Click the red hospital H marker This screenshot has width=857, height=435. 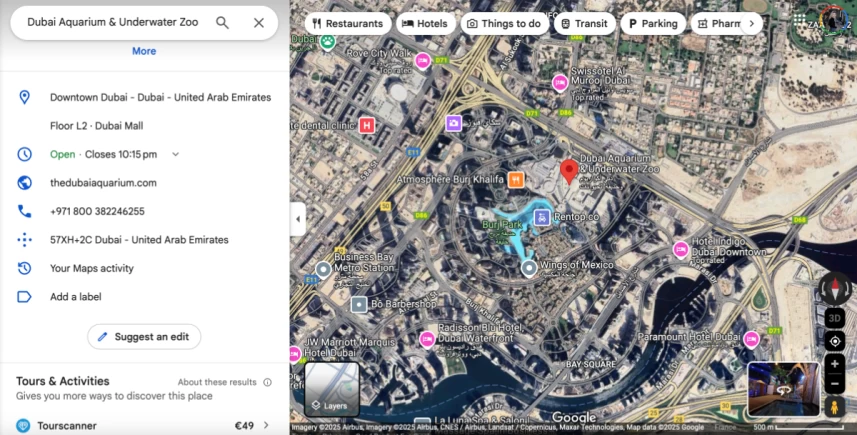tap(367, 125)
